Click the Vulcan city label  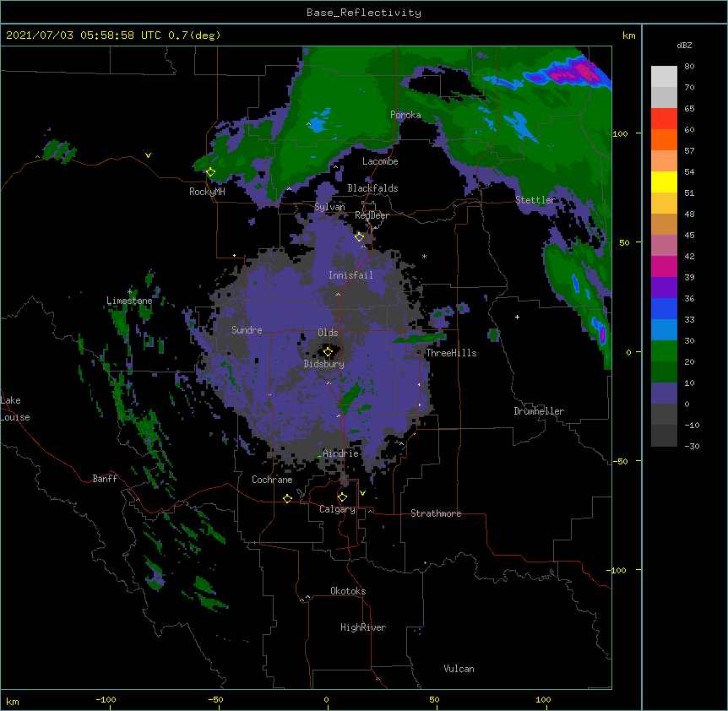click(x=459, y=669)
